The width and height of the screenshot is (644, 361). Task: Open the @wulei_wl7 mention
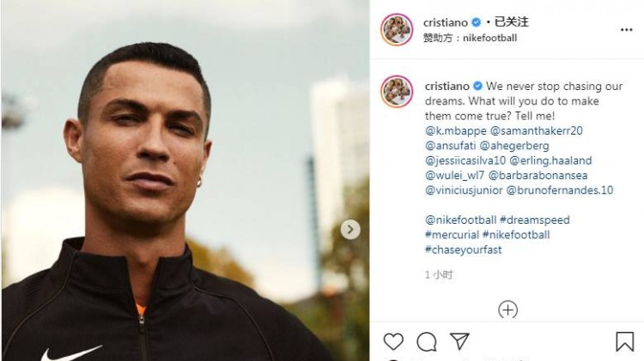(454, 176)
